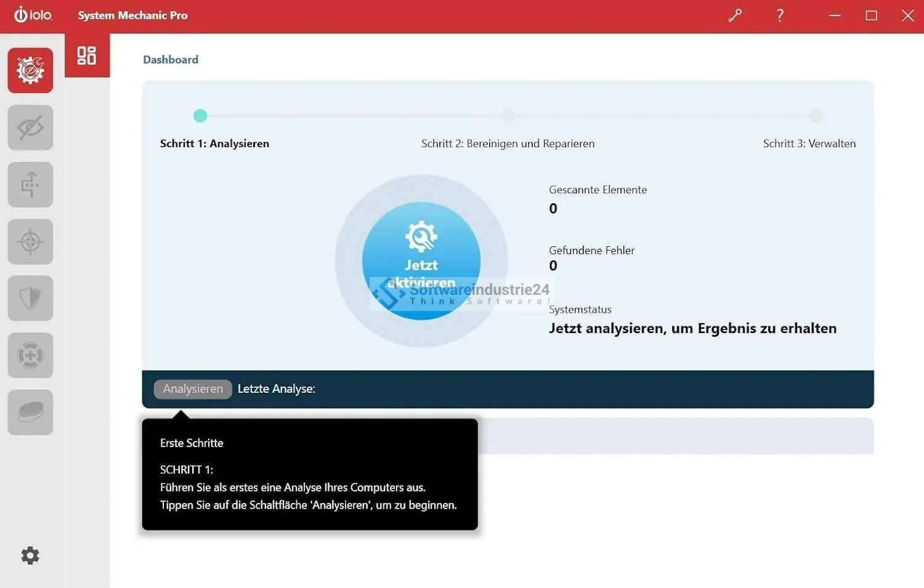Click the arrow signpost sidebar icon
924x588 pixels.
30,185
